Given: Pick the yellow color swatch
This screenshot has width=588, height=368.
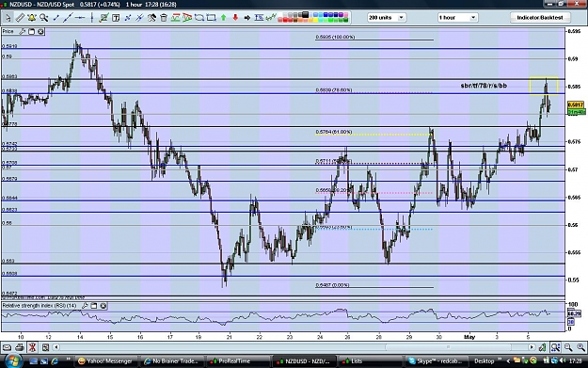Looking at the screenshot, I should [315, 20].
